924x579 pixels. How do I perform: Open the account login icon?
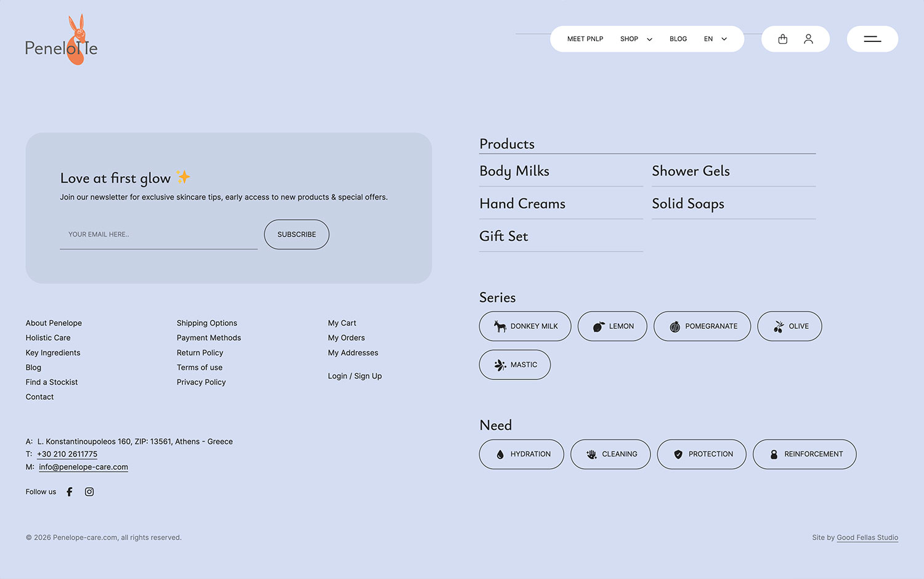click(x=808, y=39)
